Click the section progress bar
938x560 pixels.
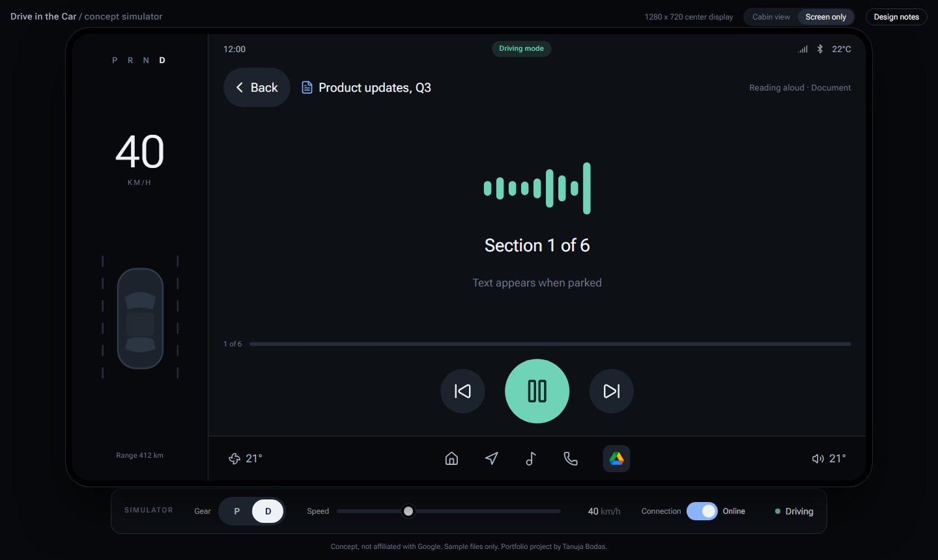point(550,344)
